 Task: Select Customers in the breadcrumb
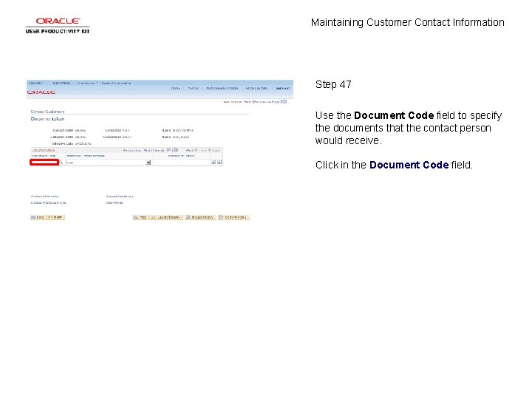coord(86,83)
